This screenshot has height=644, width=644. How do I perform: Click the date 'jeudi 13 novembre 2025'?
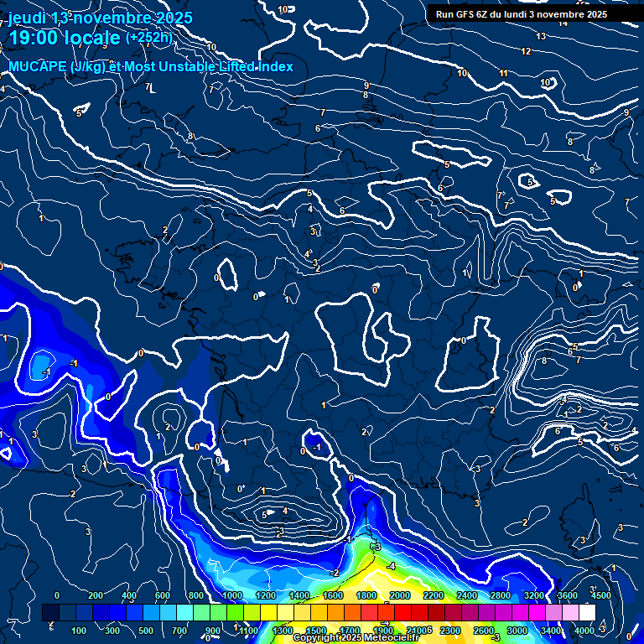100,18
